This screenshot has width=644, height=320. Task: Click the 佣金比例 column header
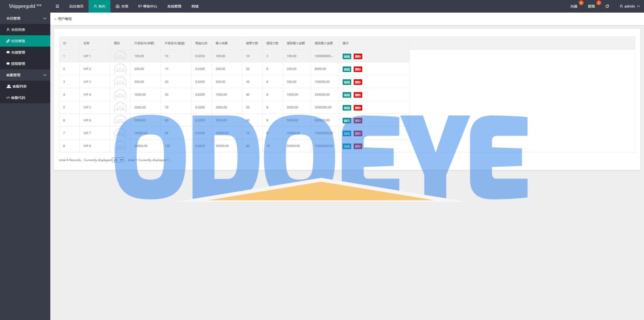[x=201, y=43]
